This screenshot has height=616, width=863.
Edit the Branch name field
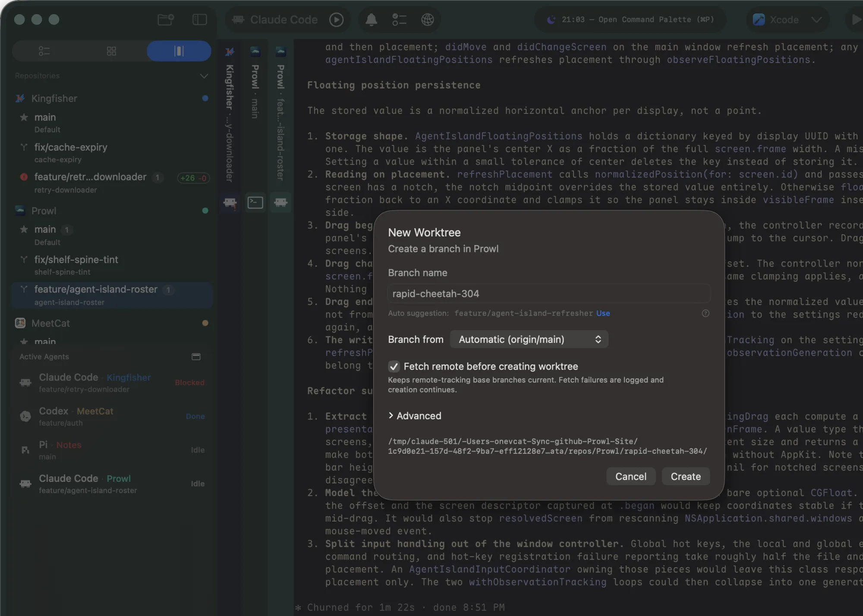(549, 294)
